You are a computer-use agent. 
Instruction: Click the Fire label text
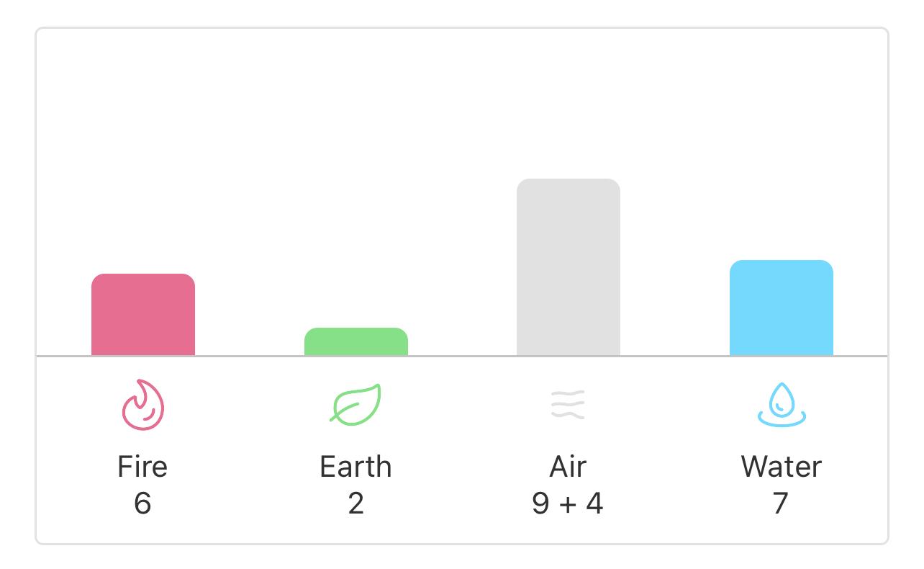pyautogui.click(x=142, y=467)
